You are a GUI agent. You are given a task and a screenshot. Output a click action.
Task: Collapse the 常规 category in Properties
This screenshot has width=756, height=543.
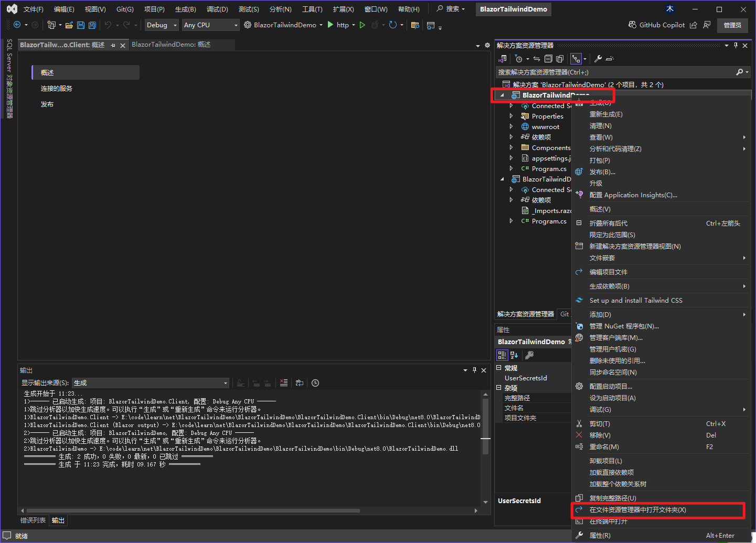pos(499,368)
